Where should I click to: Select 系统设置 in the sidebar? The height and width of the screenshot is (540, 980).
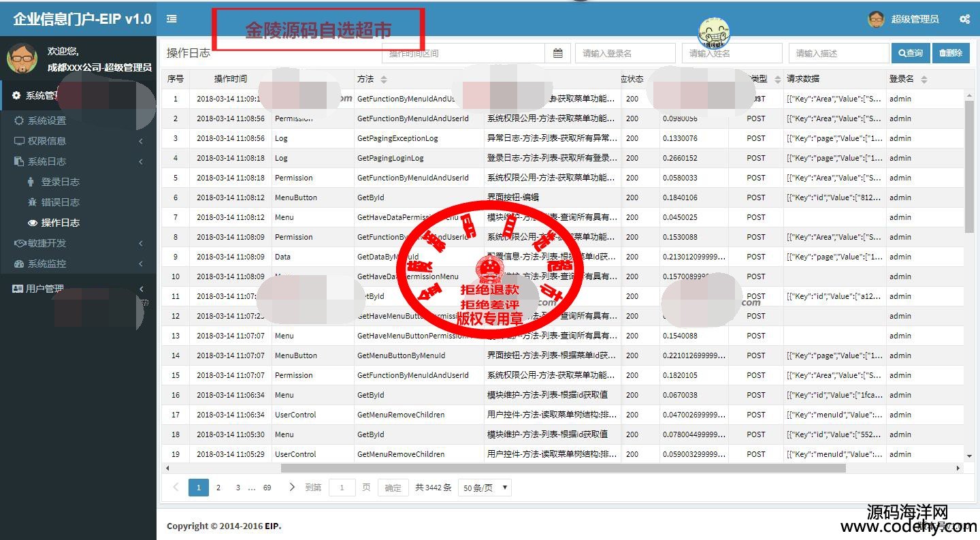tap(47, 121)
